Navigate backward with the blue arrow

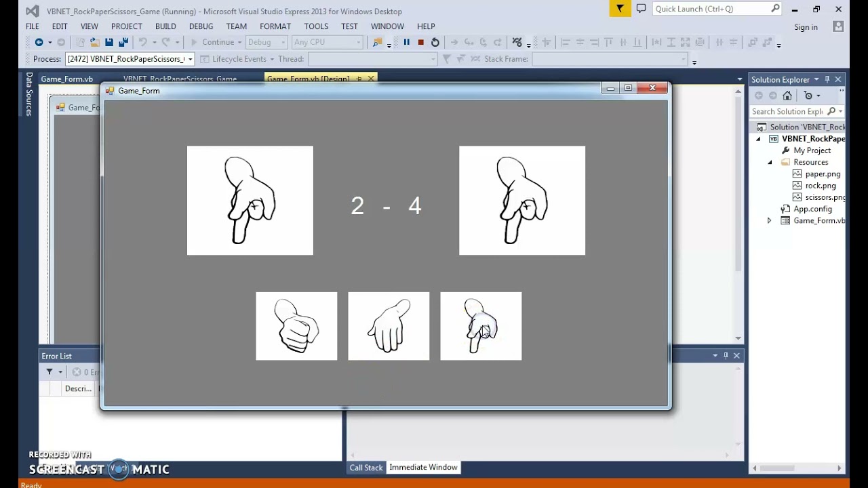click(x=39, y=42)
